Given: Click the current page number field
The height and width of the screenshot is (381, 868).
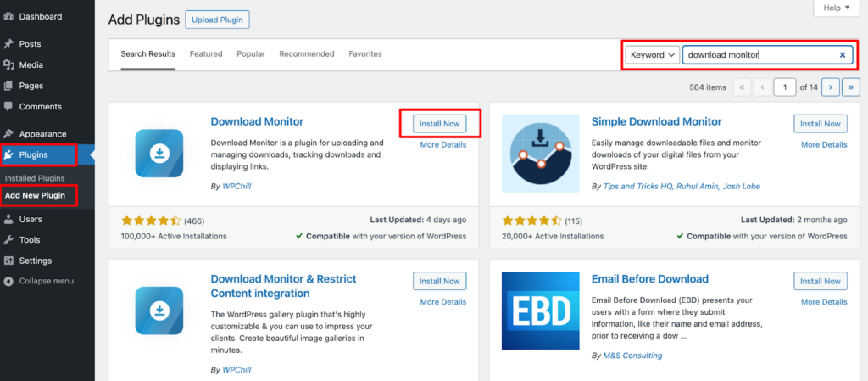Looking at the screenshot, I should tap(785, 87).
